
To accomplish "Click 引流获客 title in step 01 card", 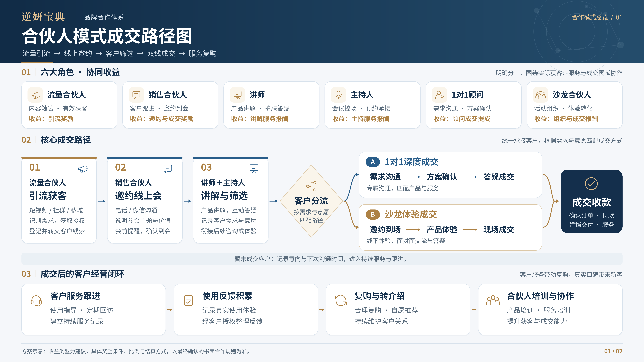I will coord(48,196).
